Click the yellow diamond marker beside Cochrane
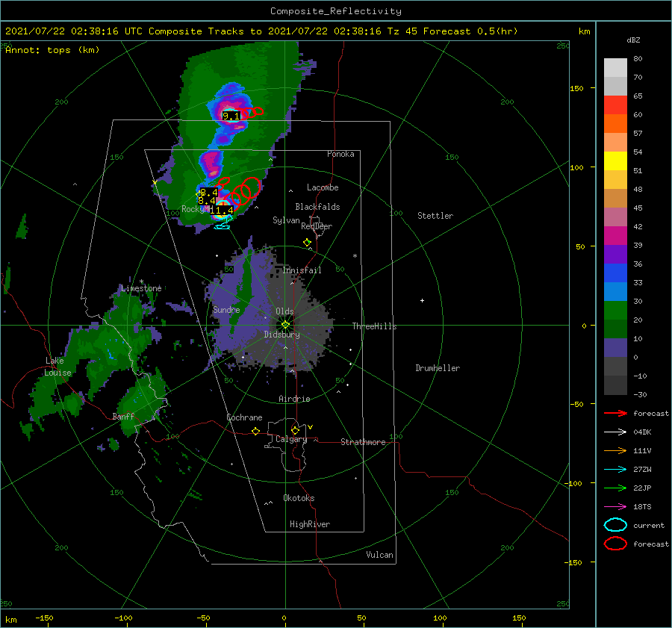Image resolution: width=672 pixels, height=628 pixels. [x=255, y=431]
